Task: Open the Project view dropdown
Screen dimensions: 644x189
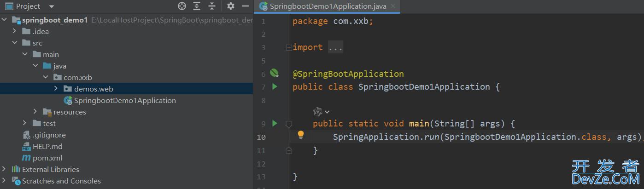Action: (x=51, y=6)
